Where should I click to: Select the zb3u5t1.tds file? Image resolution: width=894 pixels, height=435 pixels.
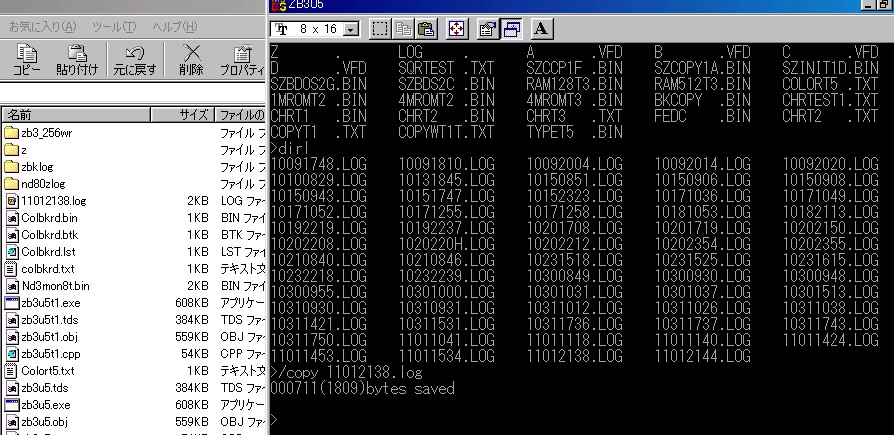(41, 320)
